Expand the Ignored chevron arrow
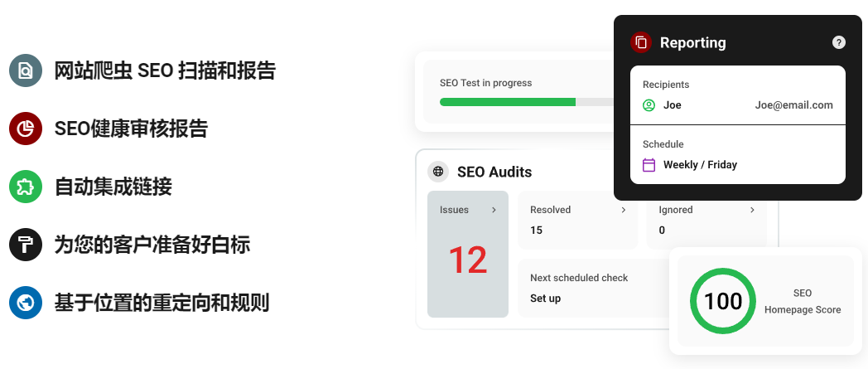Viewport: 868px width, 369px height. click(752, 210)
